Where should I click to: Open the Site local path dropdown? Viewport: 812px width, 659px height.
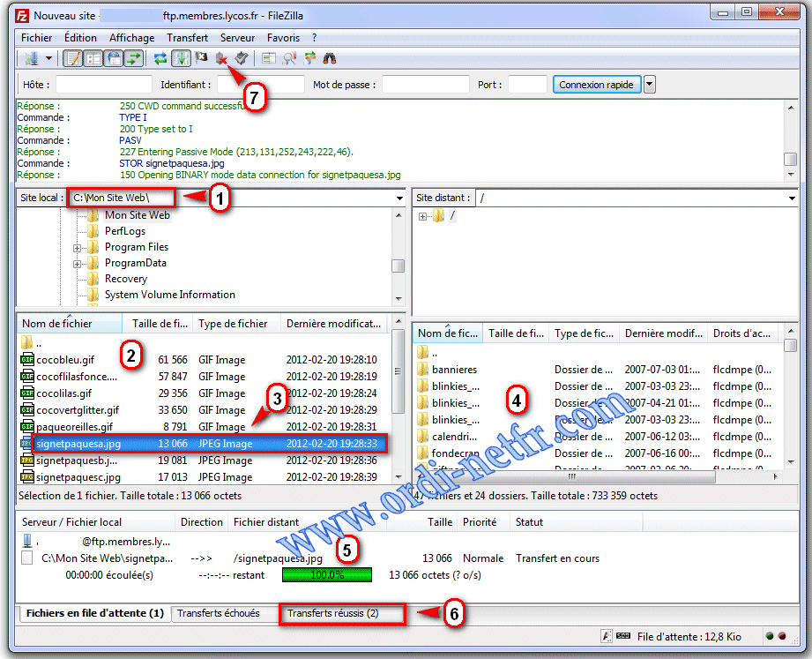tap(399, 198)
